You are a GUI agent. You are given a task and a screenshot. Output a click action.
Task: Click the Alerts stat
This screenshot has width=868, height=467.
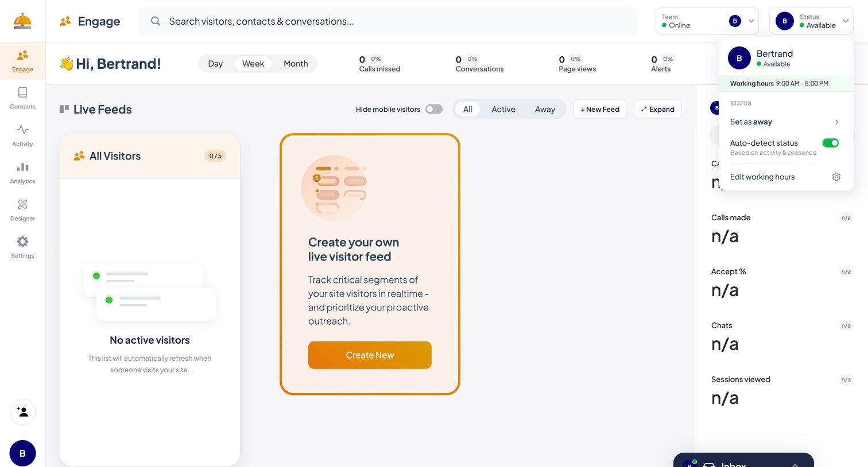[x=662, y=64]
